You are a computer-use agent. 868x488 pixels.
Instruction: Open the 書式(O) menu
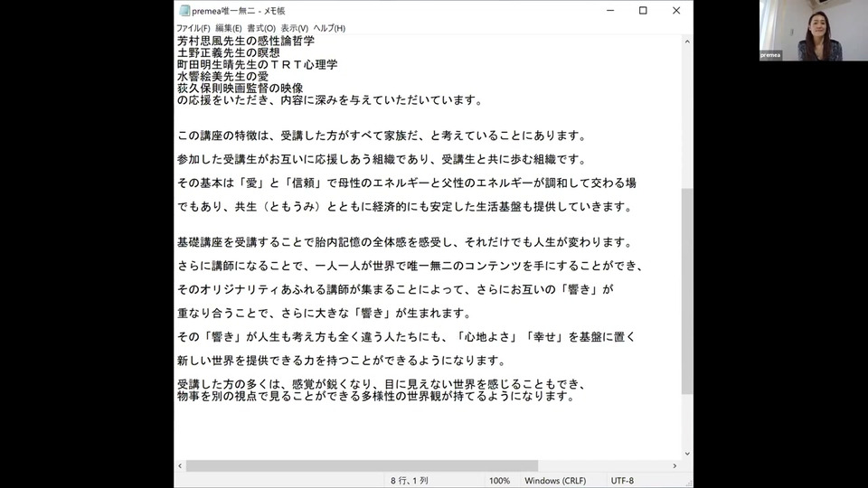(x=260, y=28)
